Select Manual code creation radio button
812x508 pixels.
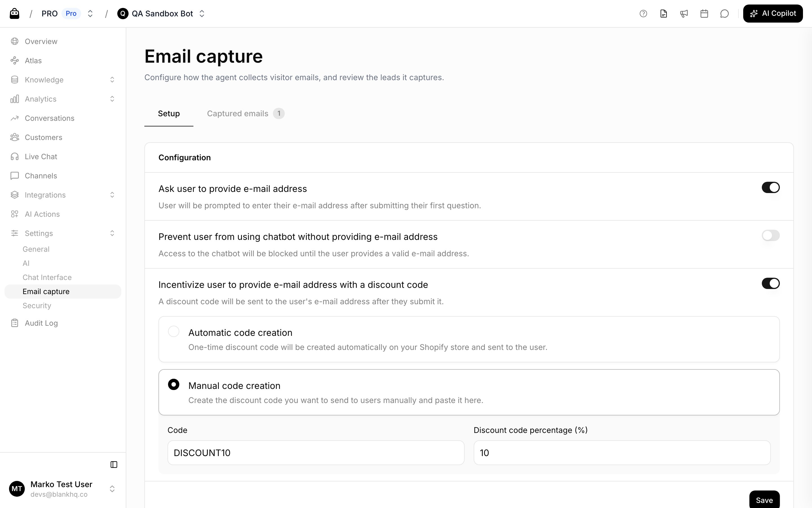pos(173,384)
